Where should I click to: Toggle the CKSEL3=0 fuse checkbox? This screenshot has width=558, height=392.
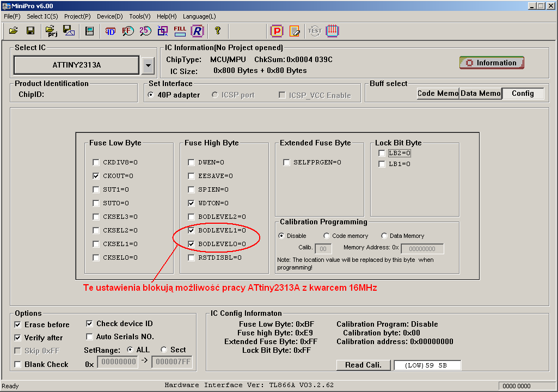pos(96,217)
